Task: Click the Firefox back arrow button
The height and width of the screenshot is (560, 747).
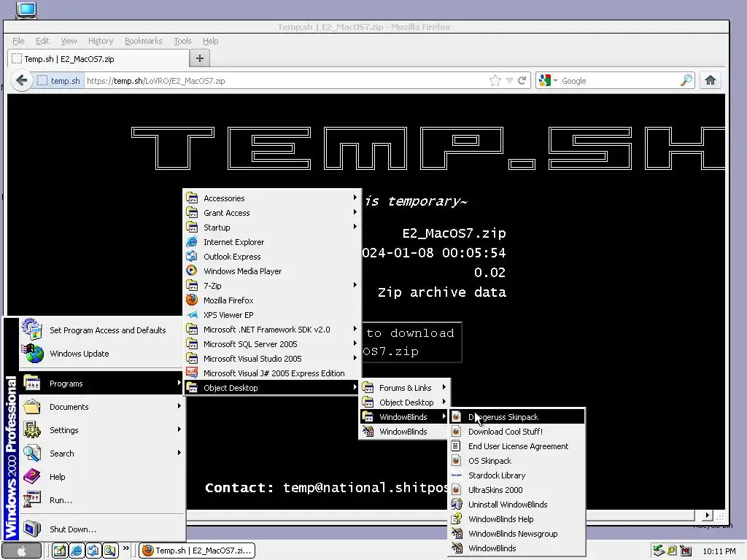Action: click(x=21, y=80)
